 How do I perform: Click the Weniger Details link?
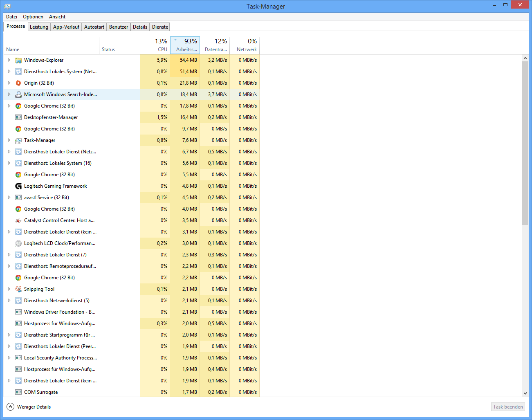point(34,407)
